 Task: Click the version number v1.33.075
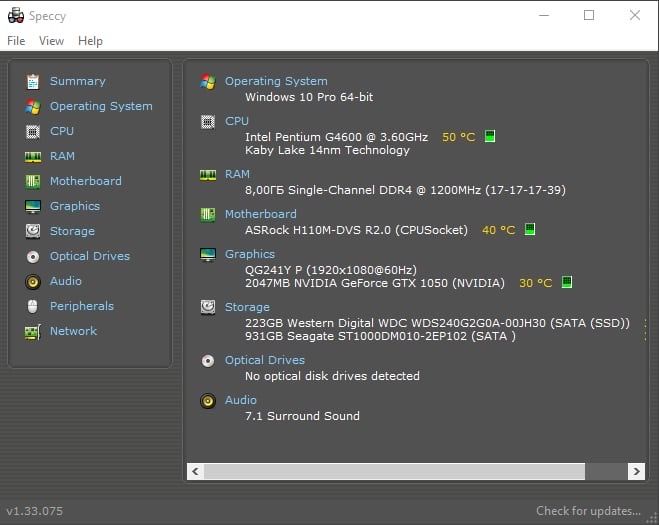34,511
